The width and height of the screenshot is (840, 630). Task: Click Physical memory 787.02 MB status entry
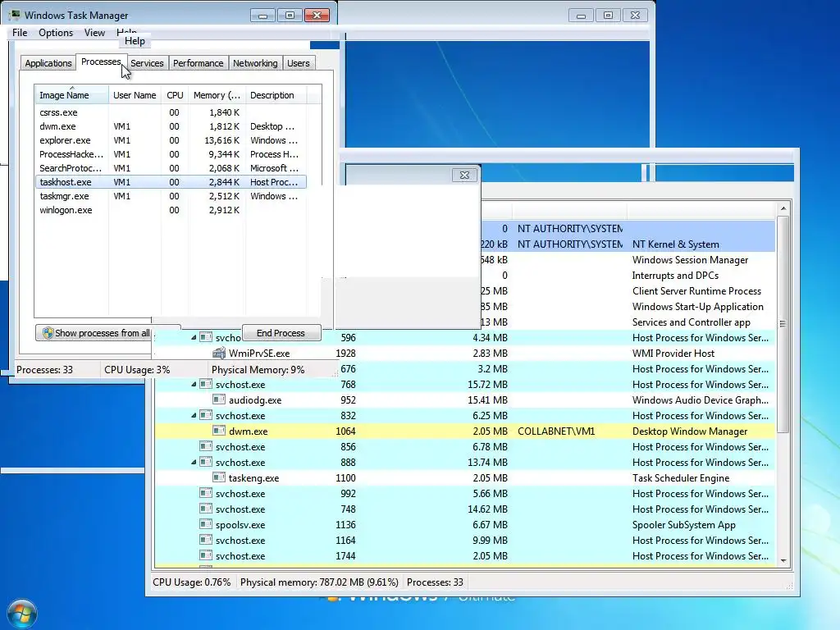[319, 582]
